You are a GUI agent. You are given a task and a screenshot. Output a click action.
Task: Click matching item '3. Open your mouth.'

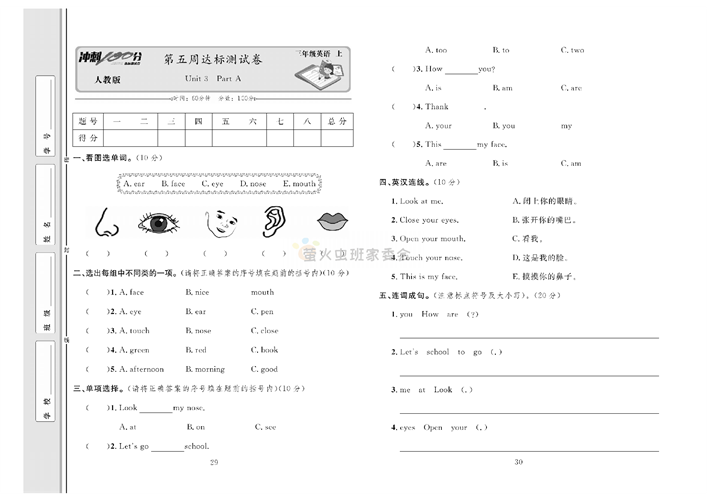click(428, 239)
